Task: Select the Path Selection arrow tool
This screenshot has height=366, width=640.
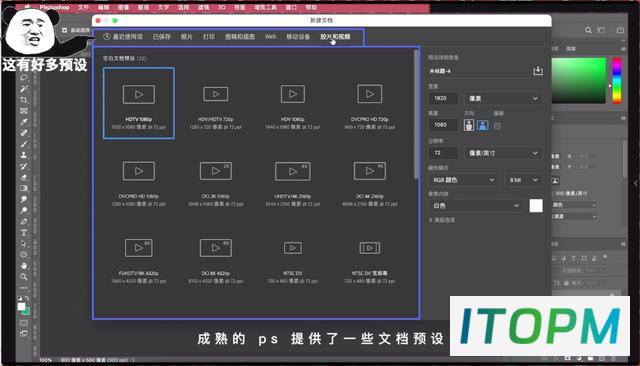Action: point(24,243)
